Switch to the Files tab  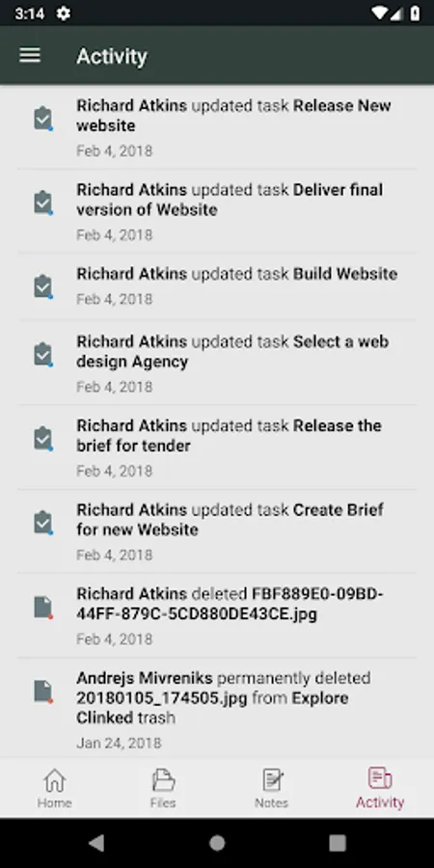click(x=163, y=788)
